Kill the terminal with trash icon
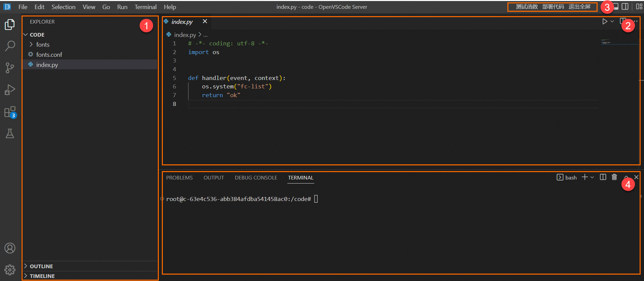Viewport: 644px width, 281px height. coord(614,177)
